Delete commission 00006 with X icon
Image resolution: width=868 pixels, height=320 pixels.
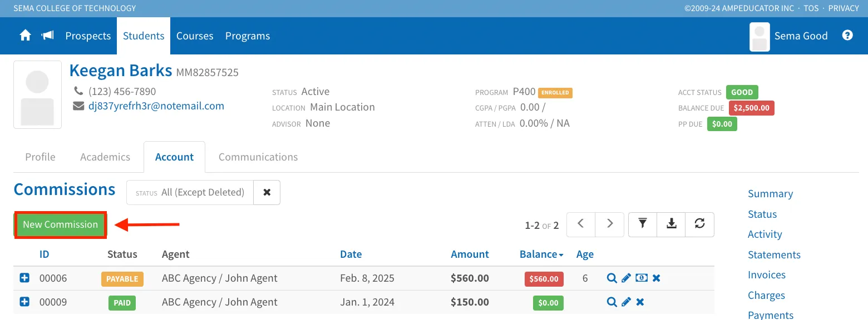tap(657, 278)
